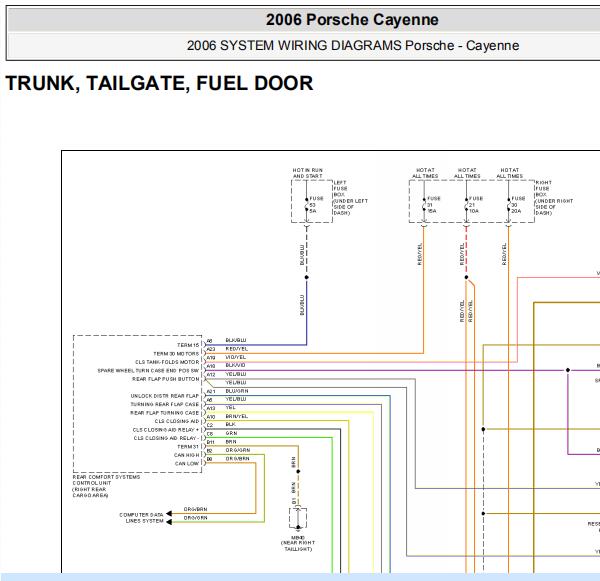The image size is (600, 581).
Task: Click the left fuse box location label
Action: (x=351, y=198)
